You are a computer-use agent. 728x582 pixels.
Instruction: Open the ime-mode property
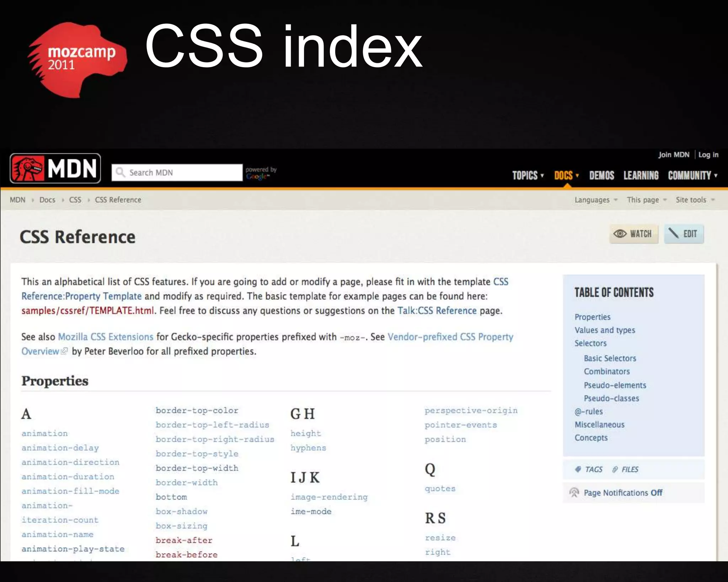coord(311,511)
